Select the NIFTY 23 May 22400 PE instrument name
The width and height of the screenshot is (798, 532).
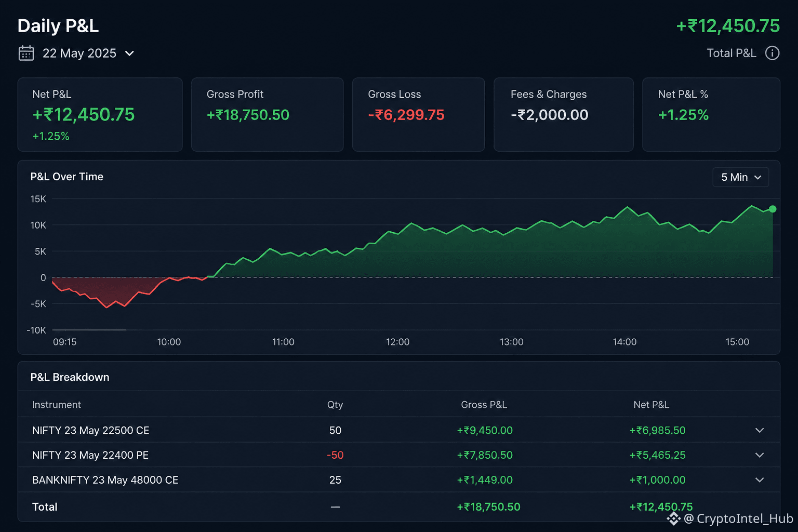[x=90, y=455]
